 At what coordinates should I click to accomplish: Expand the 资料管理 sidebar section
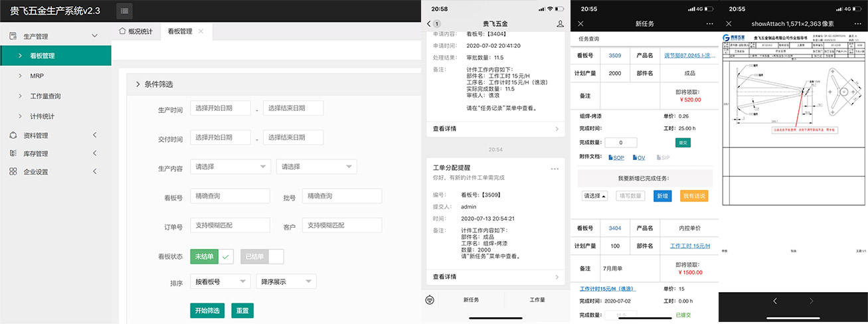[x=94, y=135]
